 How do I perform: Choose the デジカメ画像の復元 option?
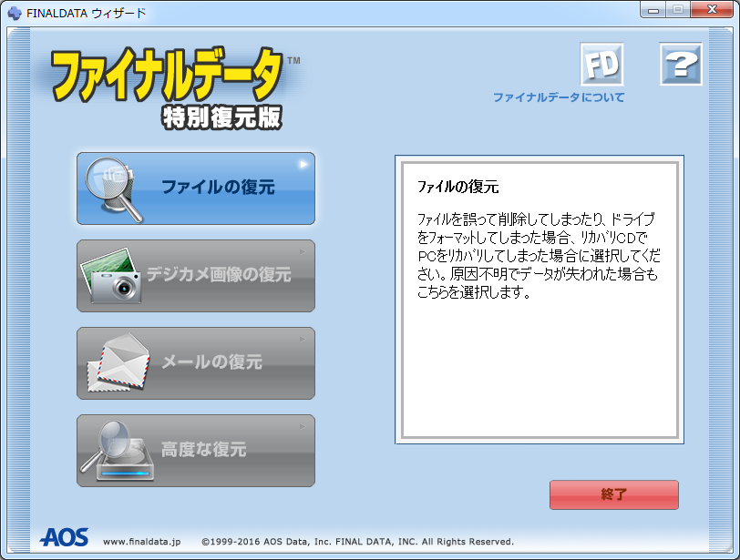(195, 276)
